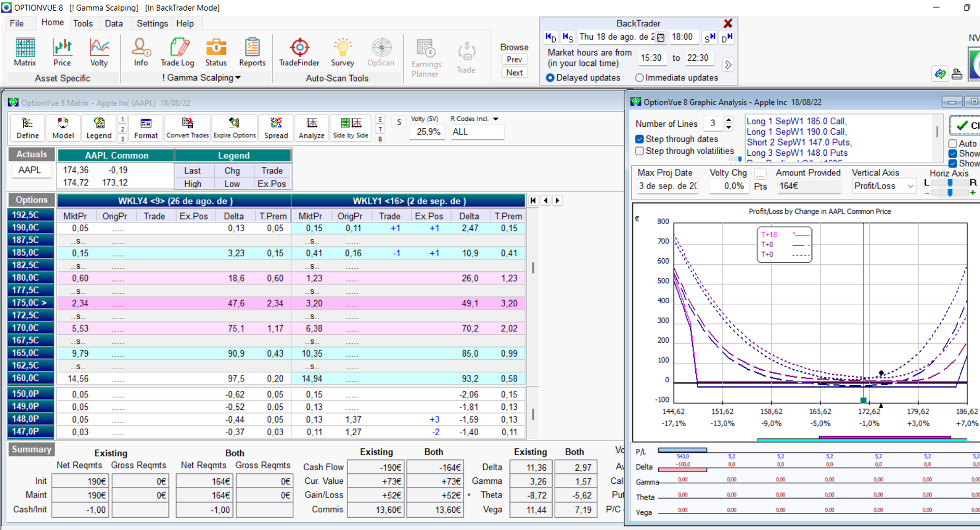Click the Model icon in Matrix toolbar
Image resolution: width=980 pixels, height=530 pixels.
[63, 128]
